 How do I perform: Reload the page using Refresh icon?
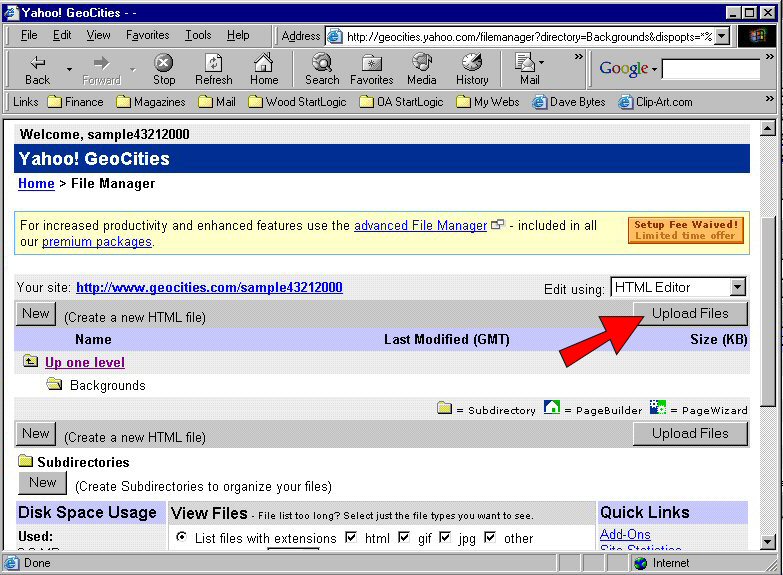tap(214, 70)
